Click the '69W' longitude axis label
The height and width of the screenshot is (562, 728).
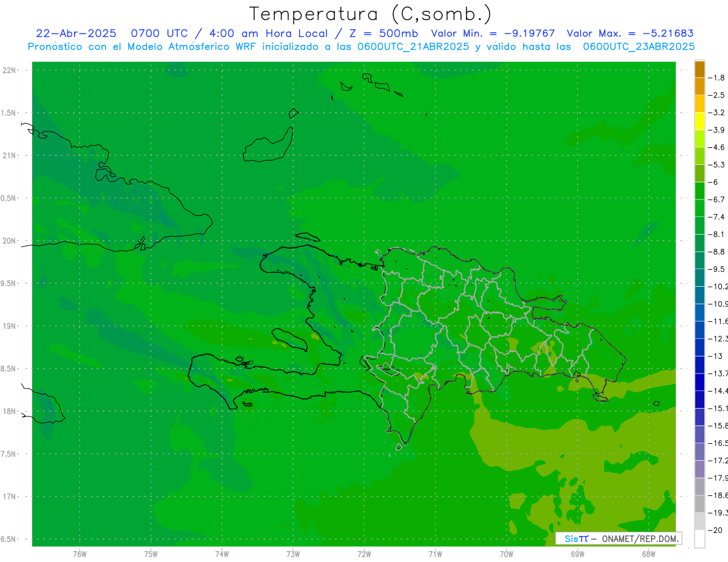click(578, 554)
